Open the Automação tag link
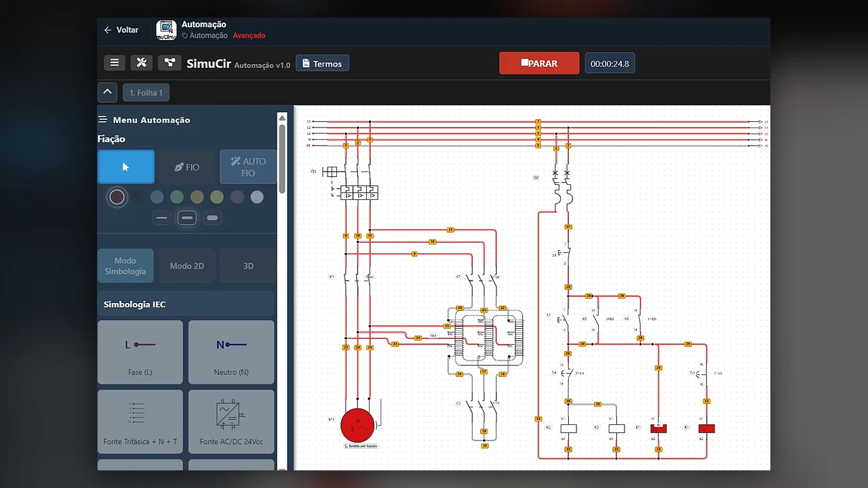The height and width of the screenshot is (488, 868). pos(205,35)
